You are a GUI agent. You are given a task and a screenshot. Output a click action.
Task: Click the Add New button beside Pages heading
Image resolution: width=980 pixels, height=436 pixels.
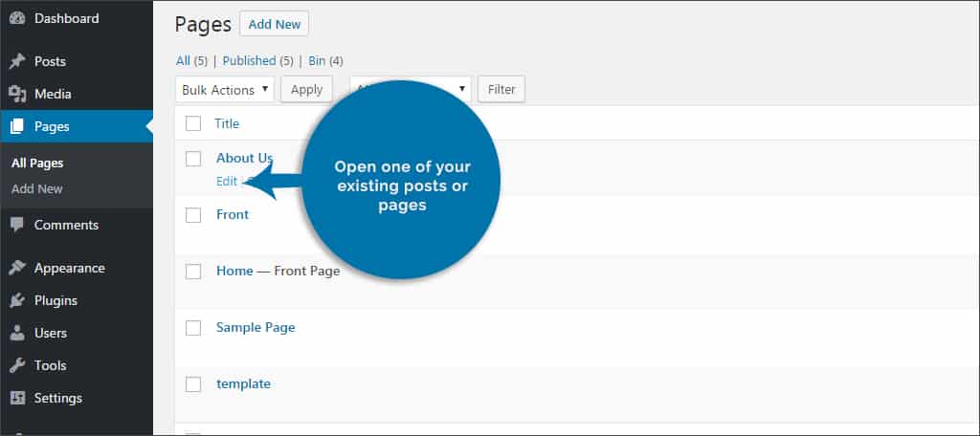click(275, 24)
